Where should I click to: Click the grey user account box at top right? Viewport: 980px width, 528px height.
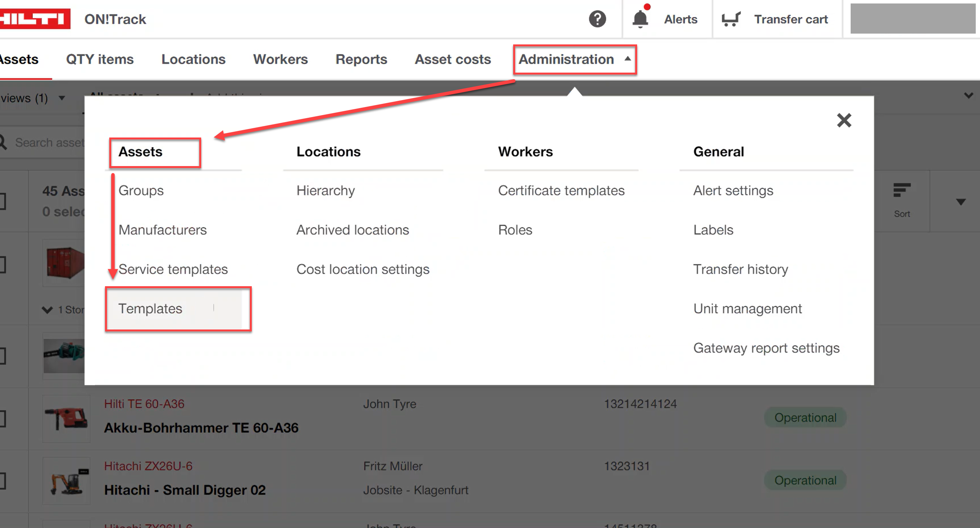pos(913,19)
